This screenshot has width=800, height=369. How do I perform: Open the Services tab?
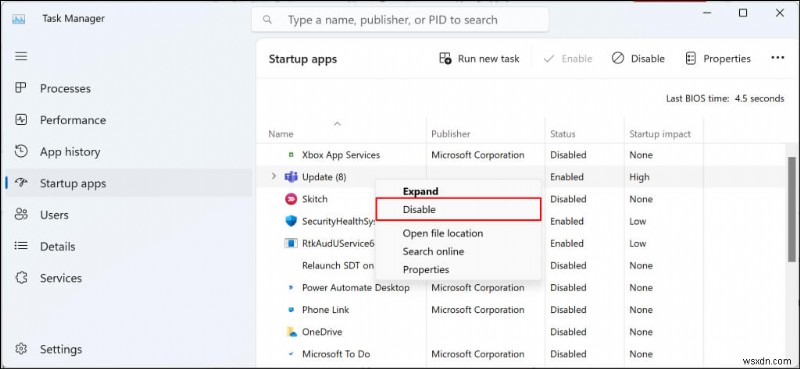61,278
